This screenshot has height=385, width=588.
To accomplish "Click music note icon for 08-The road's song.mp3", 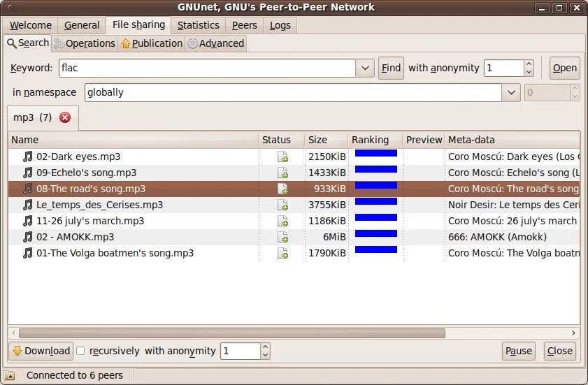I will coord(27,189).
